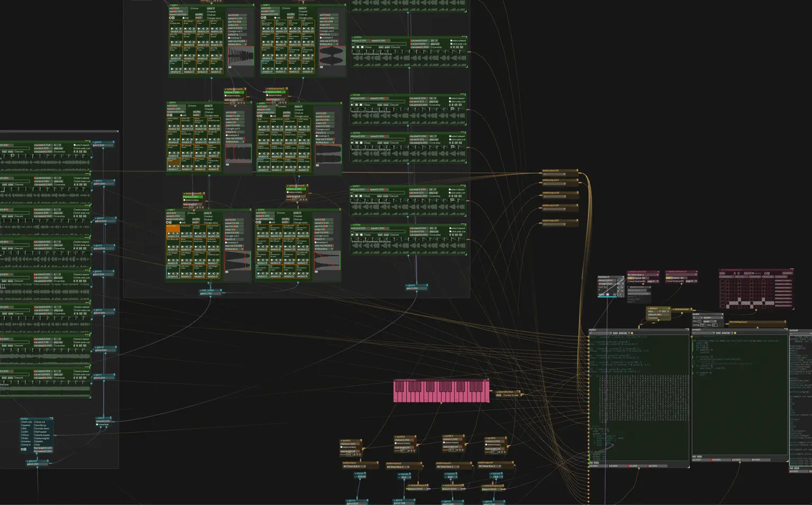Click the pink keyboard display keys
This screenshot has height=505, width=812.
coord(441,392)
